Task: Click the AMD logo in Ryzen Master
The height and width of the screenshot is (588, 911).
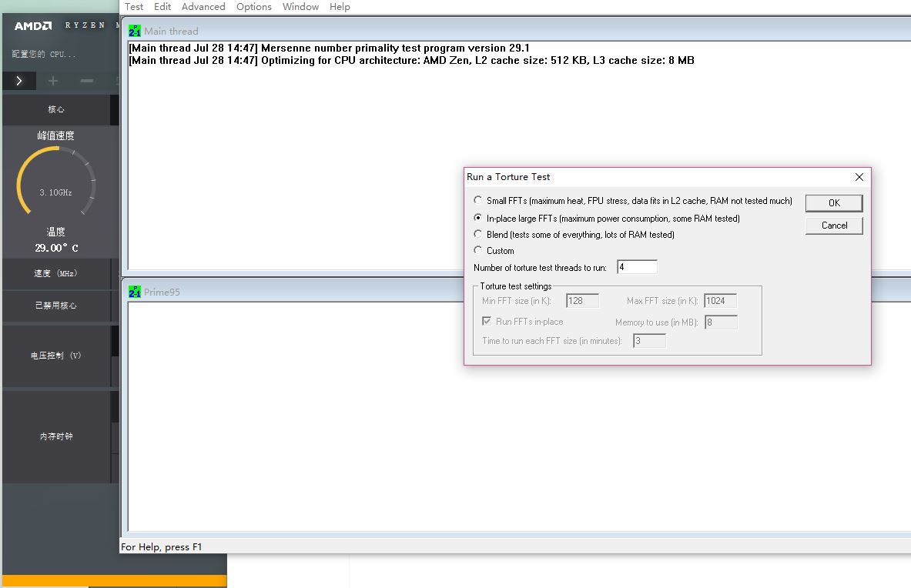Action: click(33, 26)
